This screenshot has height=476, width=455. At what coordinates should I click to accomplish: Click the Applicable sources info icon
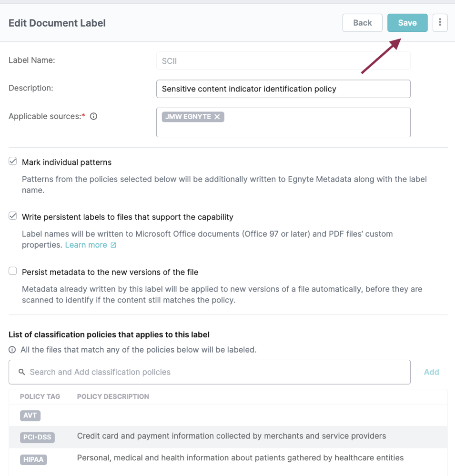[x=94, y=116]
